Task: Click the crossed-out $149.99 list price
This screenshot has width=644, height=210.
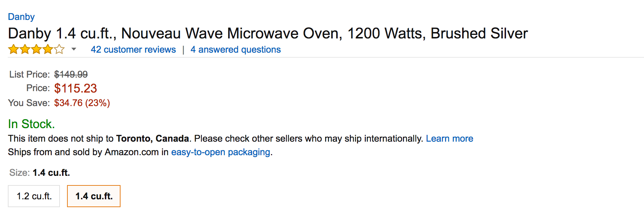Action: 71,74
